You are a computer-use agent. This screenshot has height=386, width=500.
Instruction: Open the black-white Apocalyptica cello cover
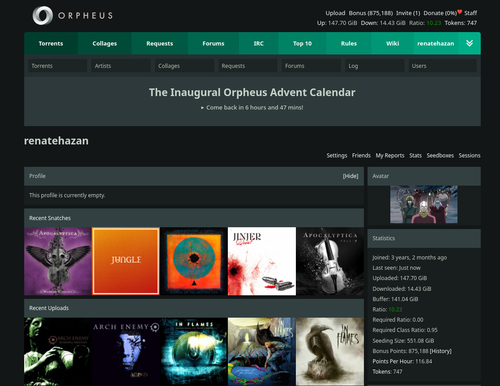[330, 261]
